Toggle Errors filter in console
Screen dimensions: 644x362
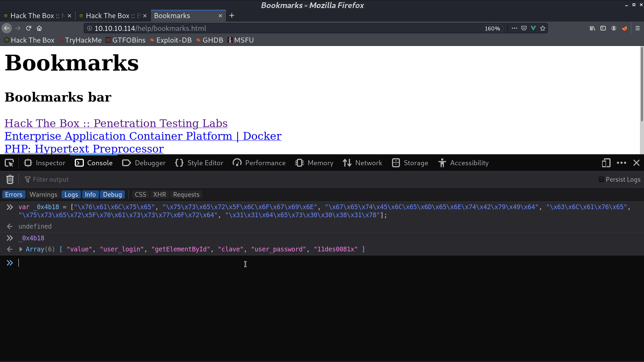point(14,195)
